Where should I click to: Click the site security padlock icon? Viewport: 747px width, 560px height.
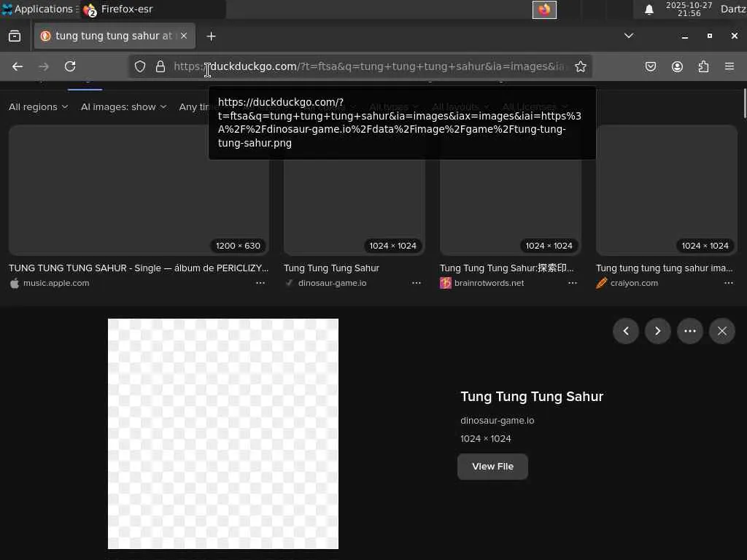pyautogui.click(x=160, y=66)
